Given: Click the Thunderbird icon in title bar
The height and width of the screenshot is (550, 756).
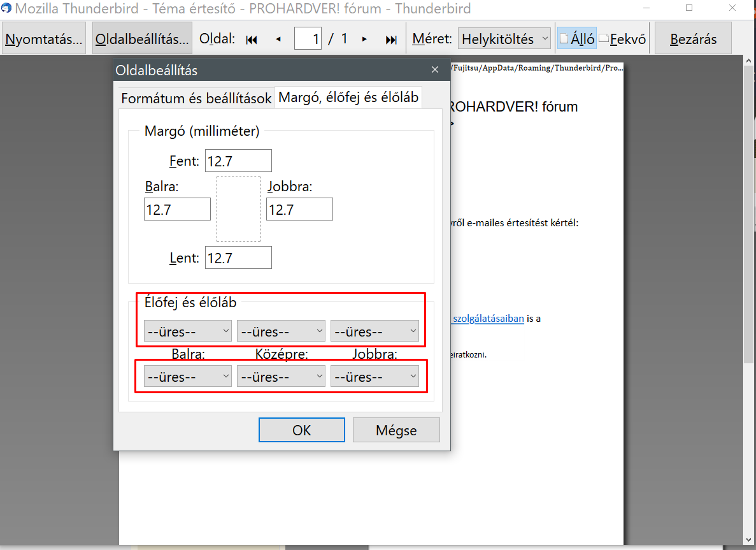Looking at the screenshot, I should point(6,8).
